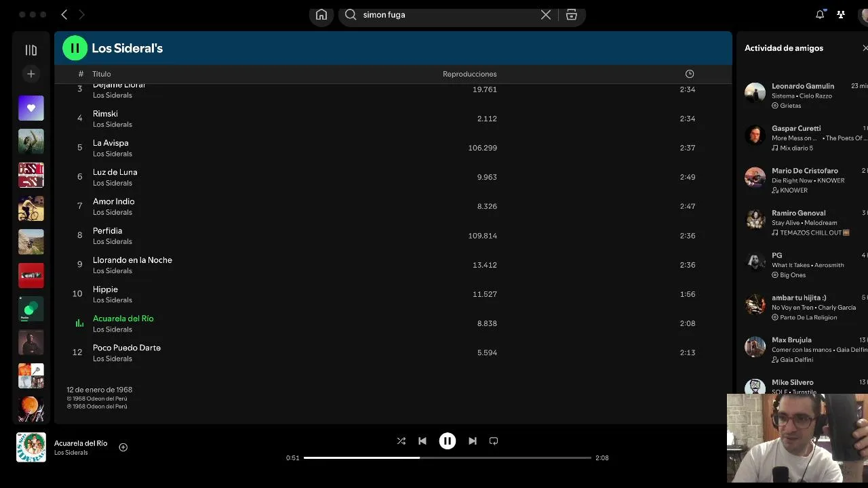Open the Liked Songs heart playlist
Viewport: 868px width, 488px height.
(31, 108)
